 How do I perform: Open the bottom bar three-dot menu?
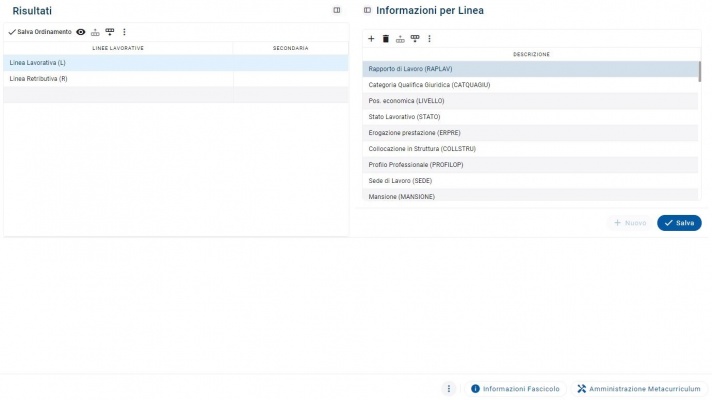click(449, 389)
